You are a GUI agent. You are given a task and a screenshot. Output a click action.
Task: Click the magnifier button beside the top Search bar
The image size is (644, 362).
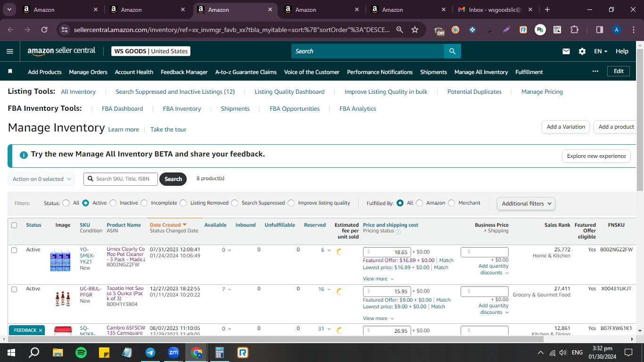(x=452, y=51)
